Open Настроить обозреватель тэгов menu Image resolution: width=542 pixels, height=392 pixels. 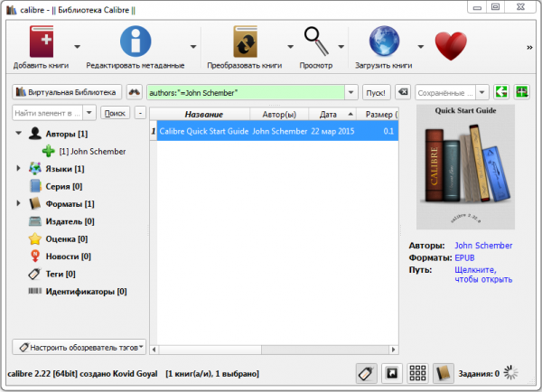(x=79, y=347)
